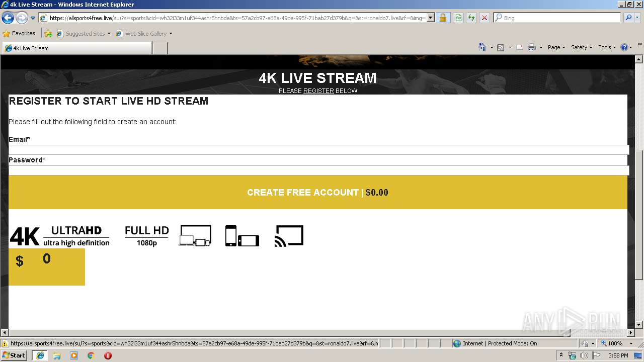Viewport: 644px width, 362px height.
Task: Click the Email input field
Action: [319, 150]
